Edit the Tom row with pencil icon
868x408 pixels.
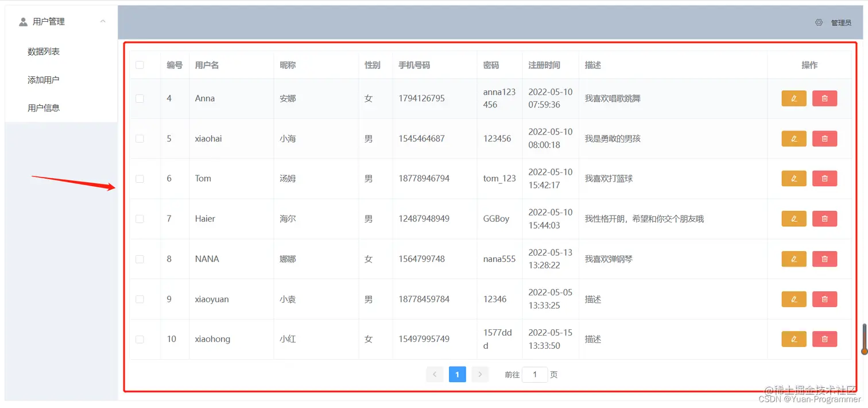point(794,179)
